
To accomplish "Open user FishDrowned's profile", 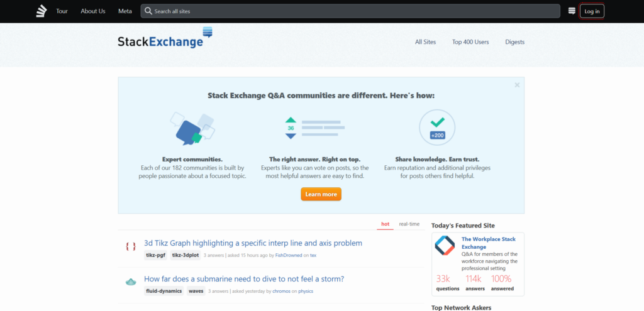I will (289, 255).
